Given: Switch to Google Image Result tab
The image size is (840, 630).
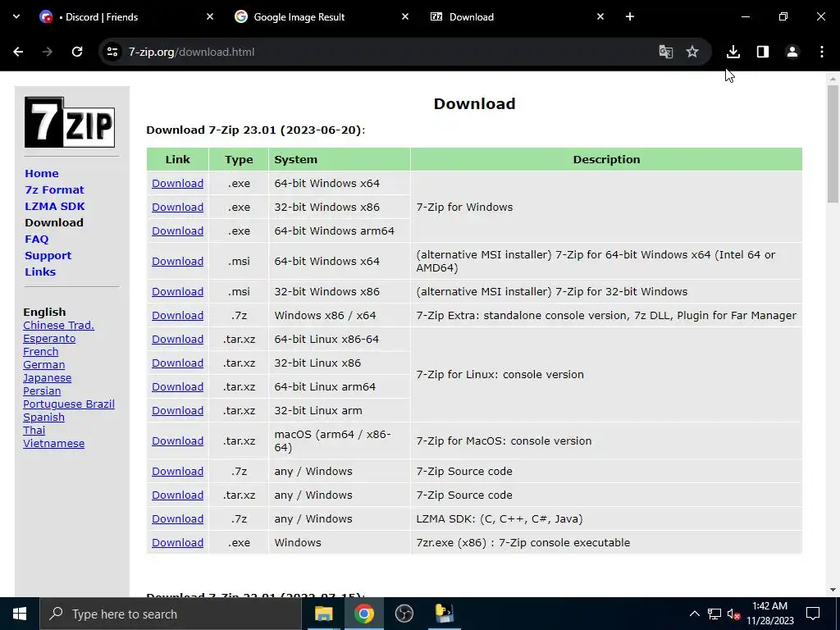Looking at the screenshot, I should (299, 17).
